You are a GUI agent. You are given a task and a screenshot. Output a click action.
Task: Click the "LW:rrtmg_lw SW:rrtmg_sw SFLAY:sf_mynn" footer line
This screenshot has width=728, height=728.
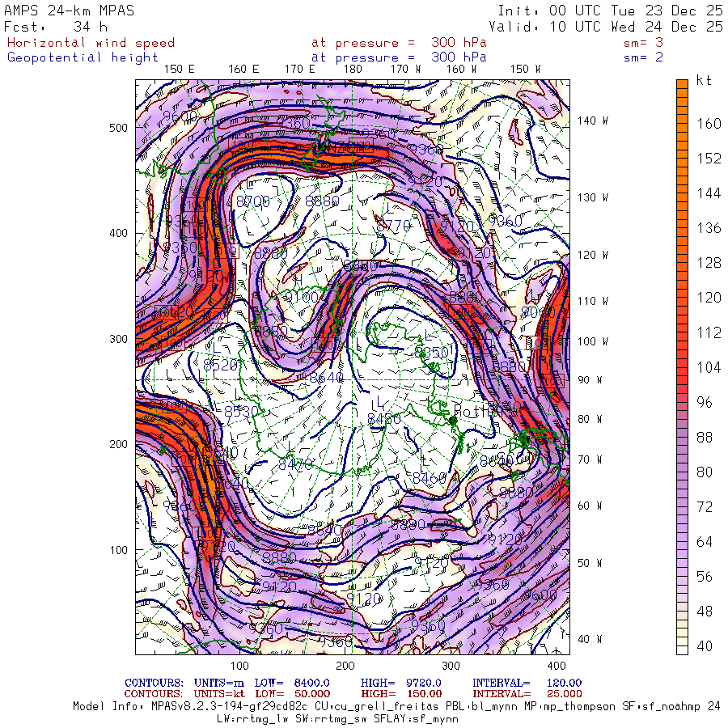click(x=337, y=719)
